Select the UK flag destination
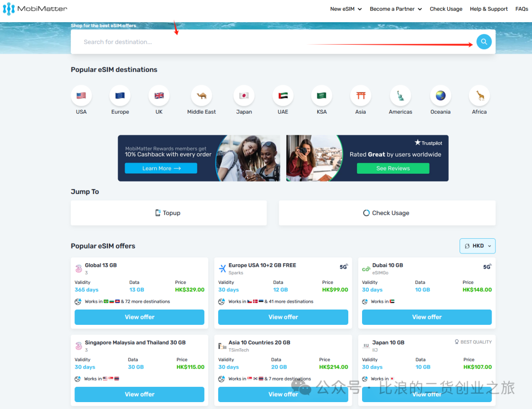The width and height of the screenshot is (532, 409). tap(159, 95)
